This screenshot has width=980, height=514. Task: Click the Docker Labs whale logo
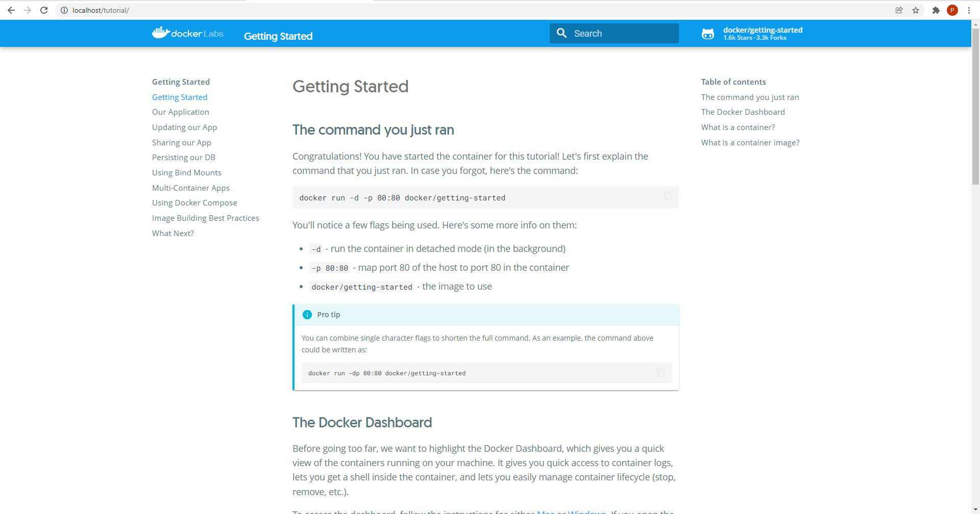(188, 33)
